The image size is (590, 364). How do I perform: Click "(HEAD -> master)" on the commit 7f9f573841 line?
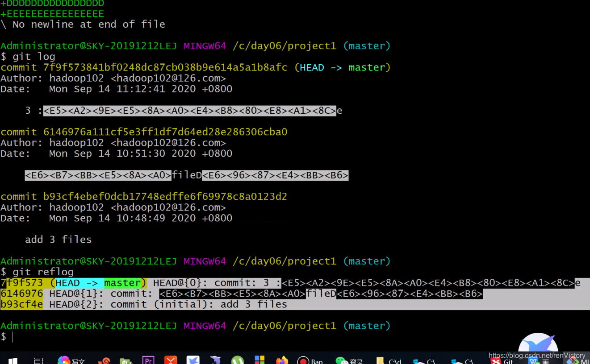pyautogui.click(x=343, y=67)
